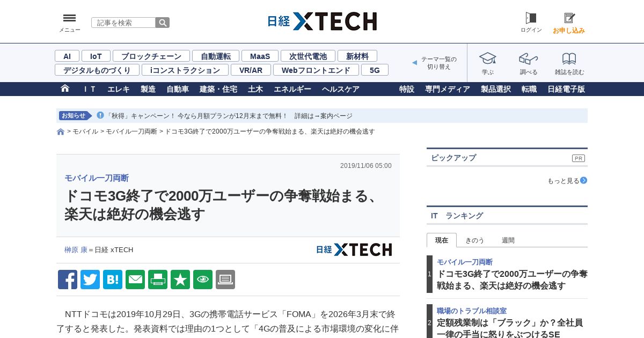Viewport: 644px width, 338px height.
Task: Select the iコンストラクション theme tag
Action: (x=185, y=70)
